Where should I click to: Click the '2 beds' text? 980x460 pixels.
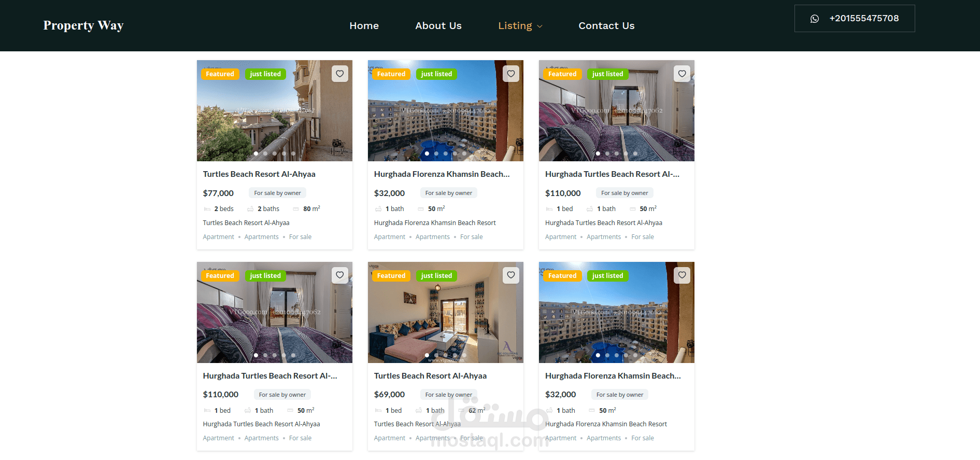224,209
